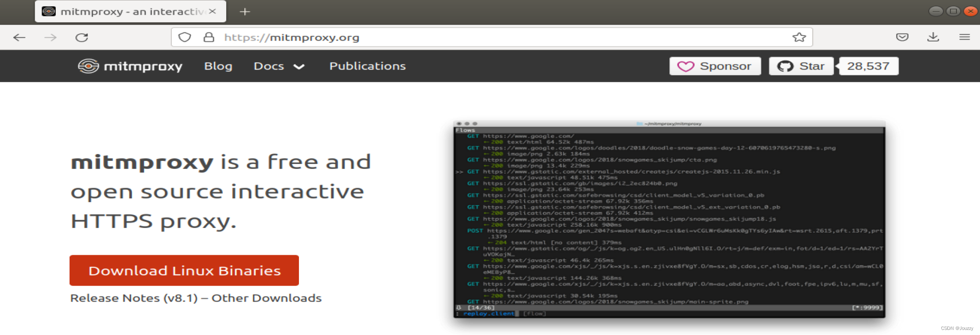Click the Sponsor button
The width and height of the screenshot is (980, 335).
(715, 66)
